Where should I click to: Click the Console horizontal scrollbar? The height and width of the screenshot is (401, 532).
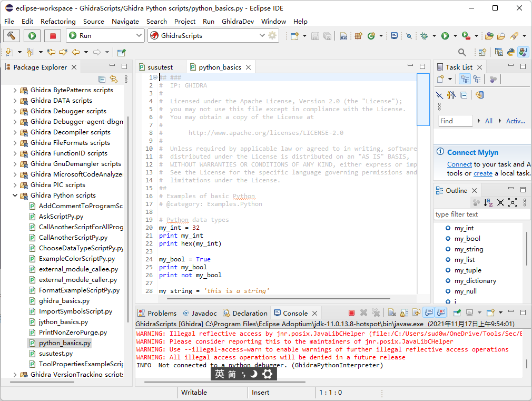coord(225,382)
